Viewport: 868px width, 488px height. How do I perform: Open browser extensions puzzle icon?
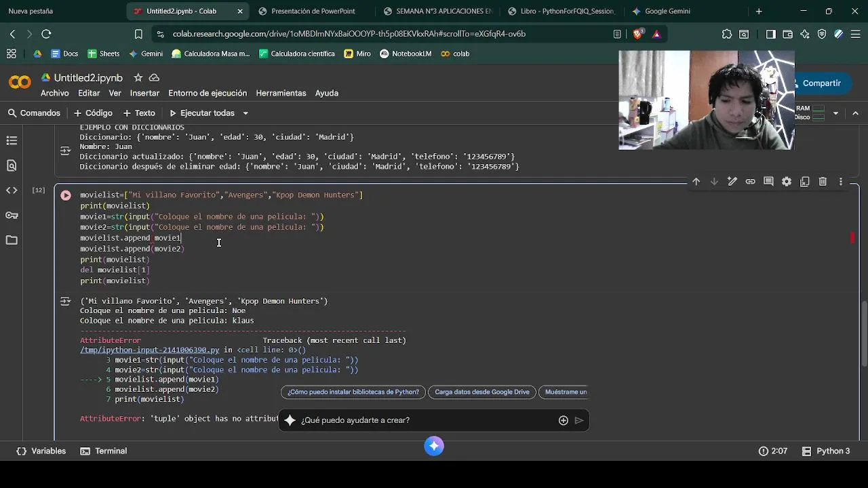[727, 34]
